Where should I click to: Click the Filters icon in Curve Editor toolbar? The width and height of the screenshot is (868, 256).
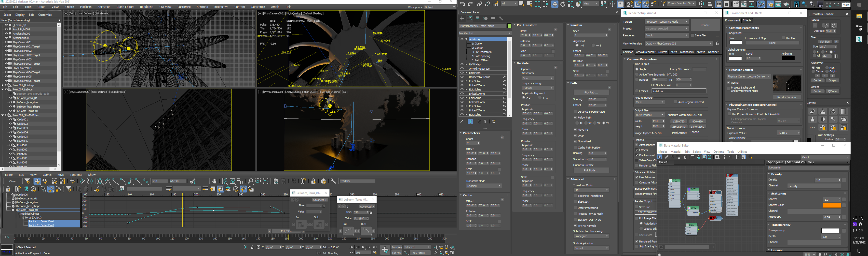tap(27, 181)
